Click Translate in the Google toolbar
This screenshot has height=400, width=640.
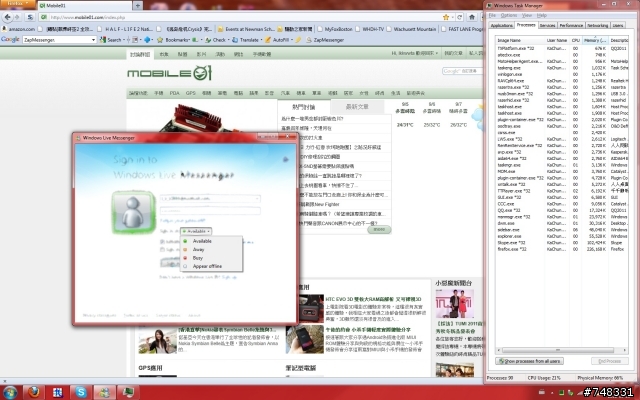click(246, 40)
